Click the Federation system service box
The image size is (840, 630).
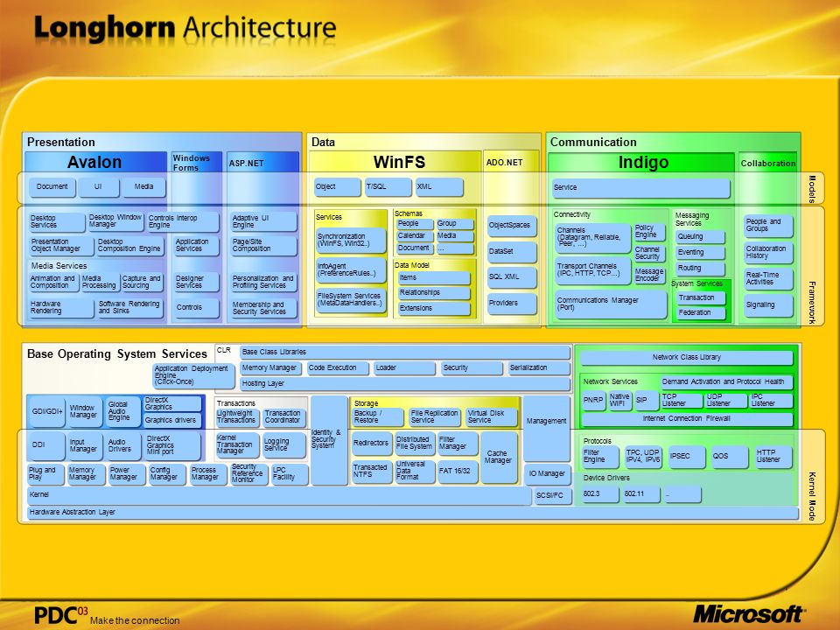pos(701,313)
